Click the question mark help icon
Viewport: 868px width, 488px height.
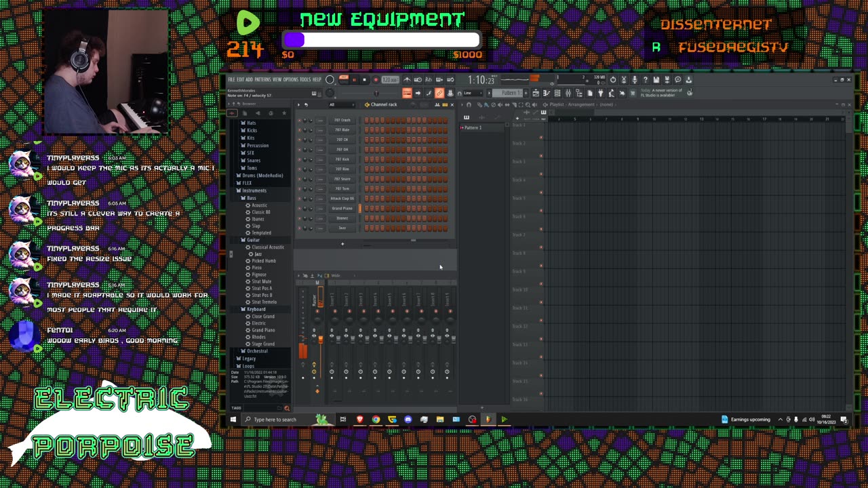(645, 79)
